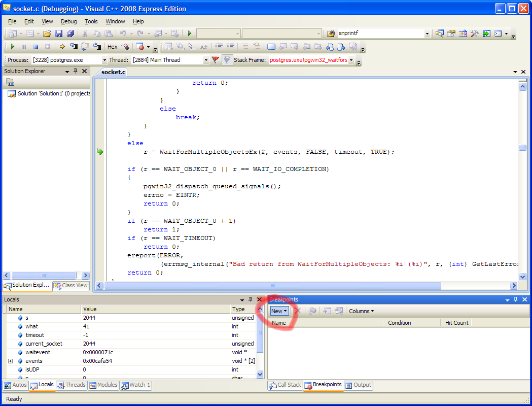Toggle the Hex display button
Image resolution: width=532 pixels, height=406 pixels.
[x=113, y=47]
